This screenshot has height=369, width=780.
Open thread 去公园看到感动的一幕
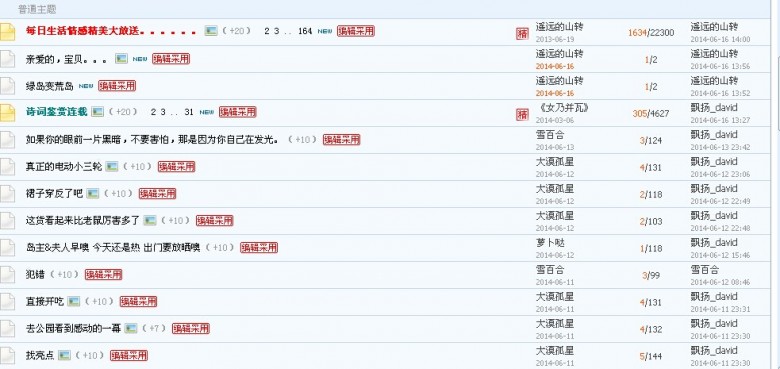(73, 328)
